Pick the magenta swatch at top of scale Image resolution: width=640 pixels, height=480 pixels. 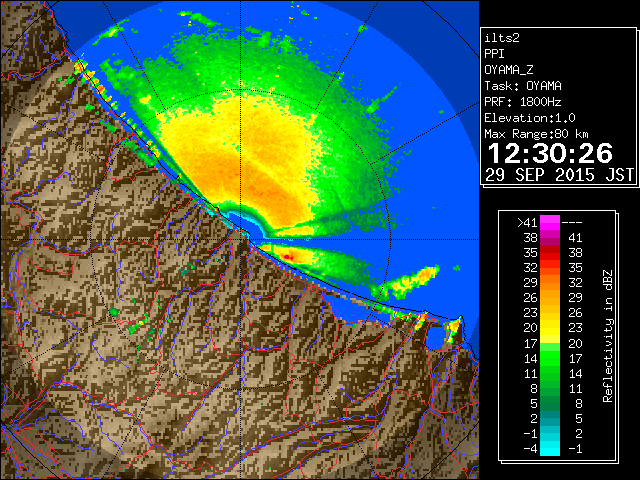[550, 223]
